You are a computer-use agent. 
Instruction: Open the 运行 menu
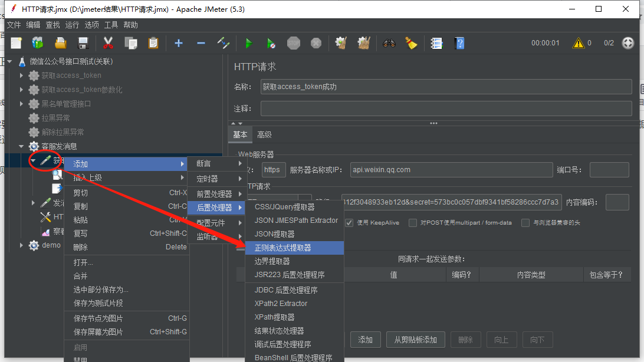tap(72, 25)
